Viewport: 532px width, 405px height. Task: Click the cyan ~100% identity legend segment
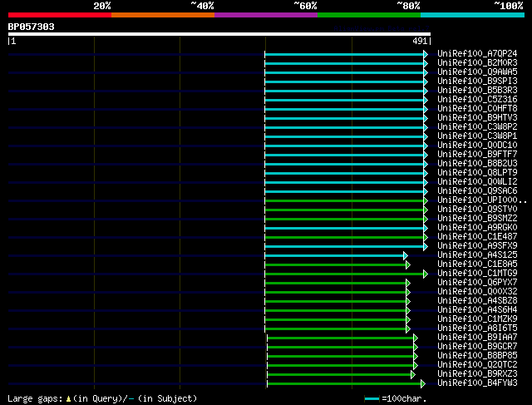(471, 15)
